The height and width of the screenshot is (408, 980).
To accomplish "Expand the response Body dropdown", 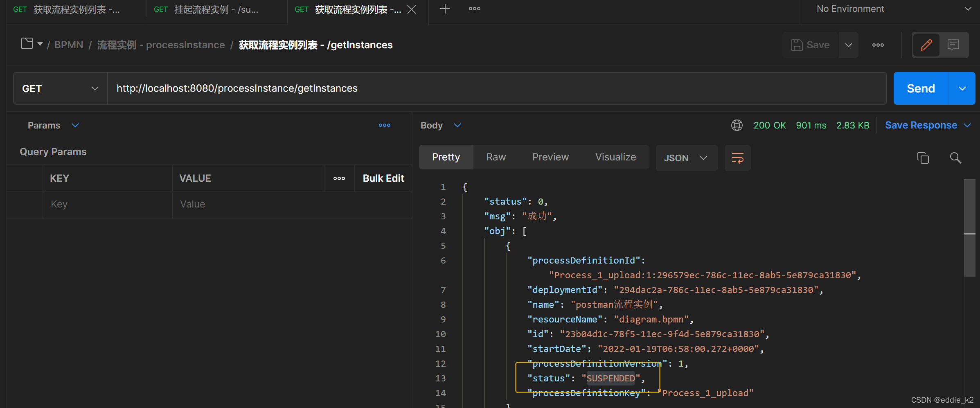I will click(x=457, y=125).
